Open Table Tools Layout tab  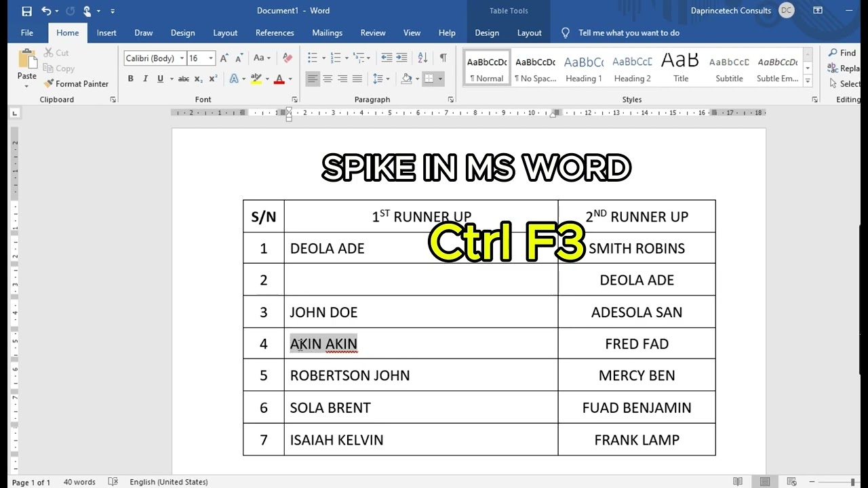(x=530, y=33)
